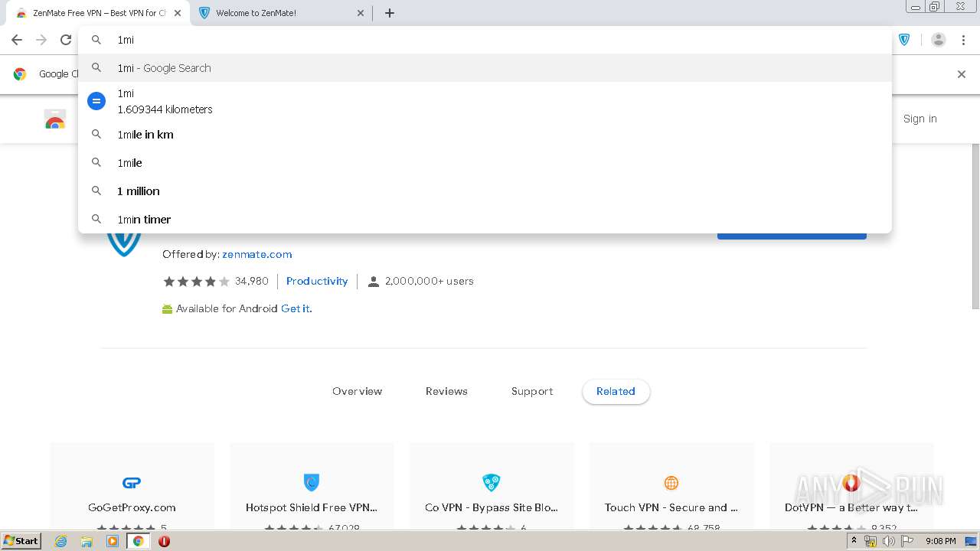980x551 pixels.
Task: Switch to the Reviews tab
Action: (446, 391)
